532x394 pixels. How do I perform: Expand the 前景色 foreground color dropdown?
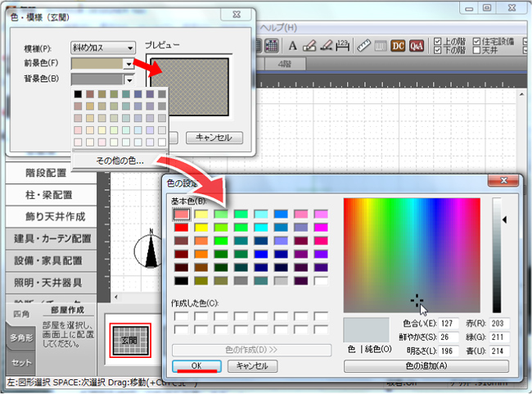(x=128, y=63)
